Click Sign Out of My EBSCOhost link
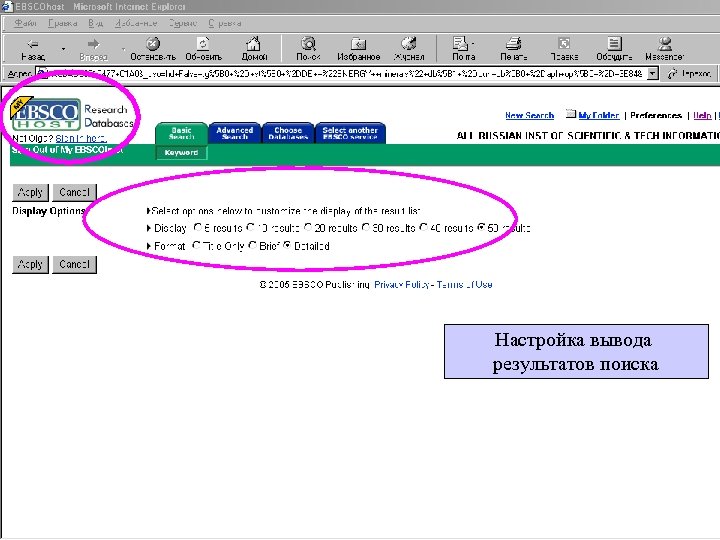 (x=68, y=150)
